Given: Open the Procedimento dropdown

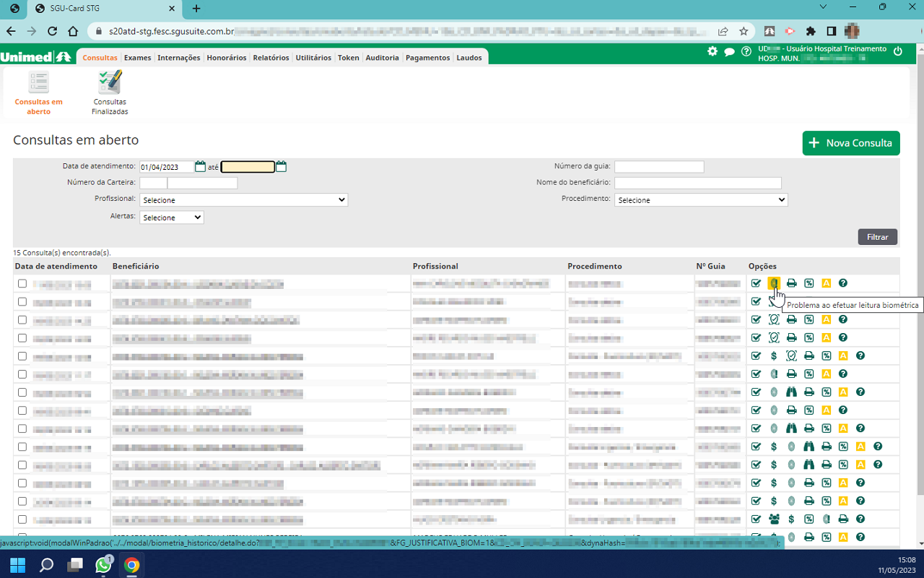Looking at the screenshot, I should tap(700, 200).
